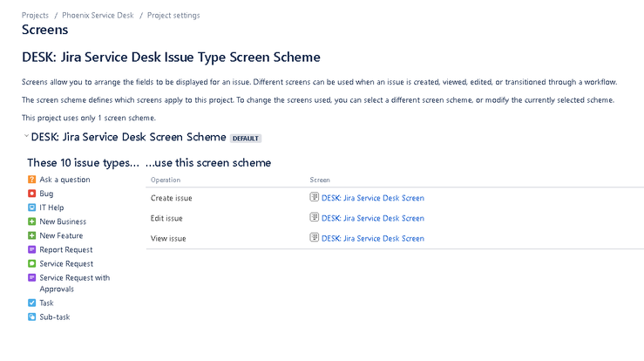Collapse the DESK: Jira Service Desk Screen Scheme section

26,136
